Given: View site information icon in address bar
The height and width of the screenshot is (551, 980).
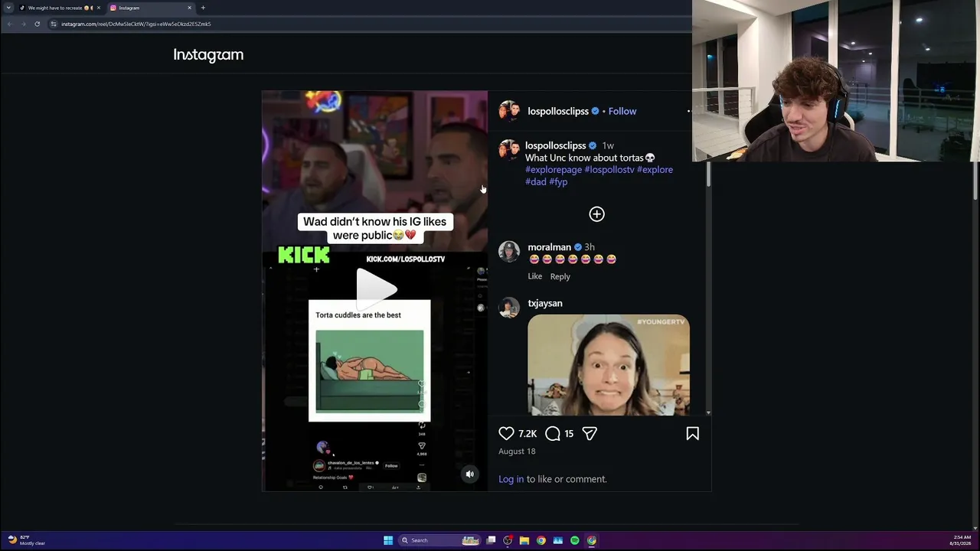Looking at the screenshot, I should (x=54, y=24).
